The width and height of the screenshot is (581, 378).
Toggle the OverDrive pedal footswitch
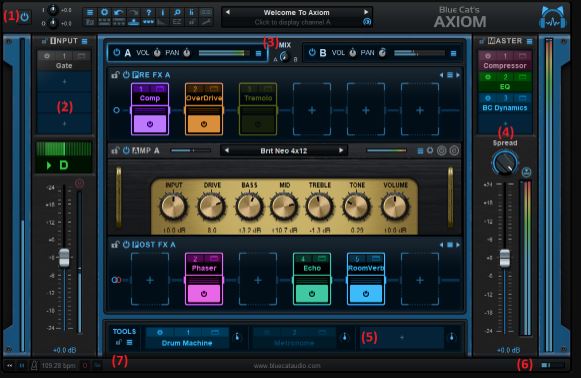coord(204,124)
